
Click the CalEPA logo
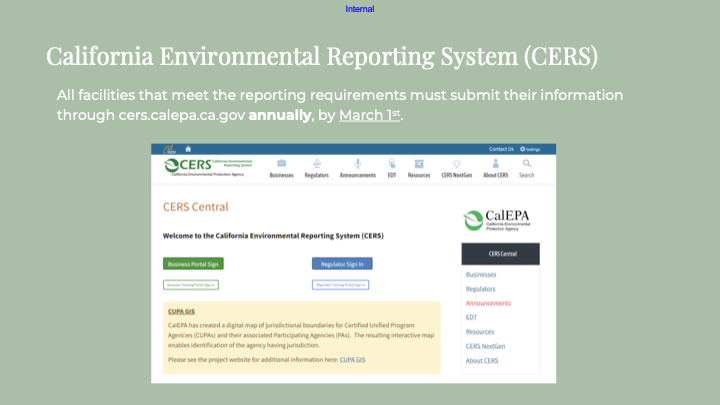tap(496, 220)
